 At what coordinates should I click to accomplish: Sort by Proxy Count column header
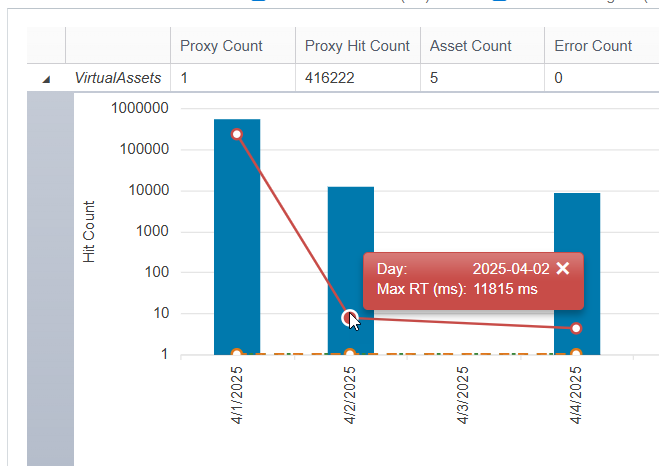click(221, 46)
